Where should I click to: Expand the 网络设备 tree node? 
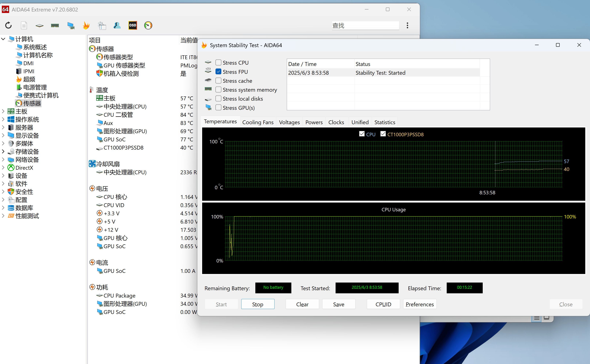click(x=3, y=159)
